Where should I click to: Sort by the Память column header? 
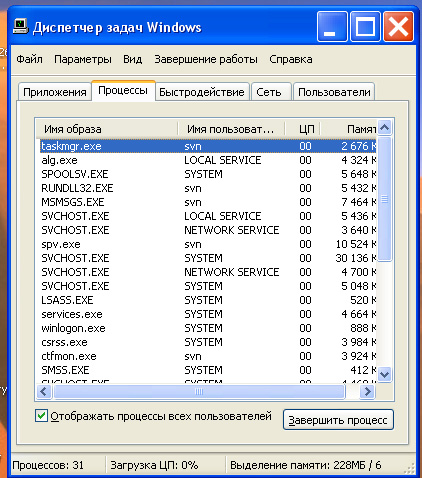pos(348,129)
